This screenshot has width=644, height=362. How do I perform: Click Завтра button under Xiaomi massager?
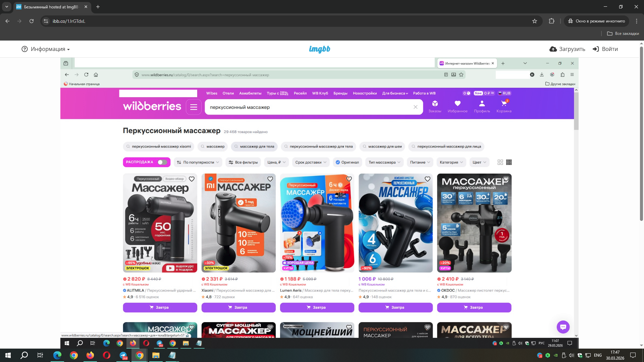pyautogui.click(x=238, y=307)
